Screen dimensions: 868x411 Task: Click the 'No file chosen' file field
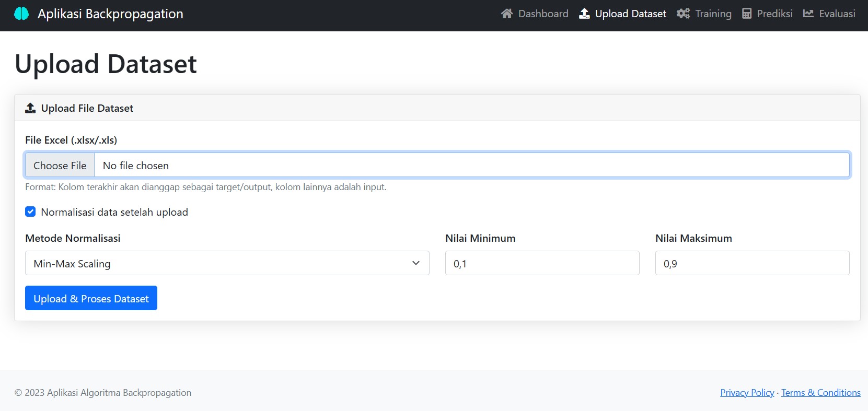tap(437, 165)
